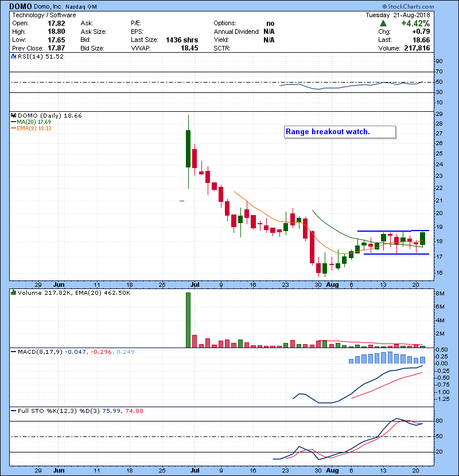The width and height of the screenshot is (459, 476).
Task: Click the Options value 'no'
Action: [270, 24]
